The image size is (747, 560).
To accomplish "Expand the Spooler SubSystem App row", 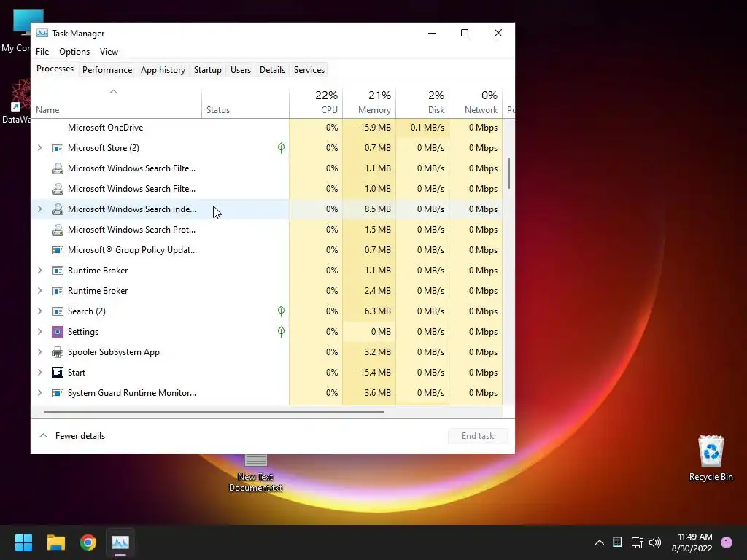I will pyautogui.click(x=40, y=352).
